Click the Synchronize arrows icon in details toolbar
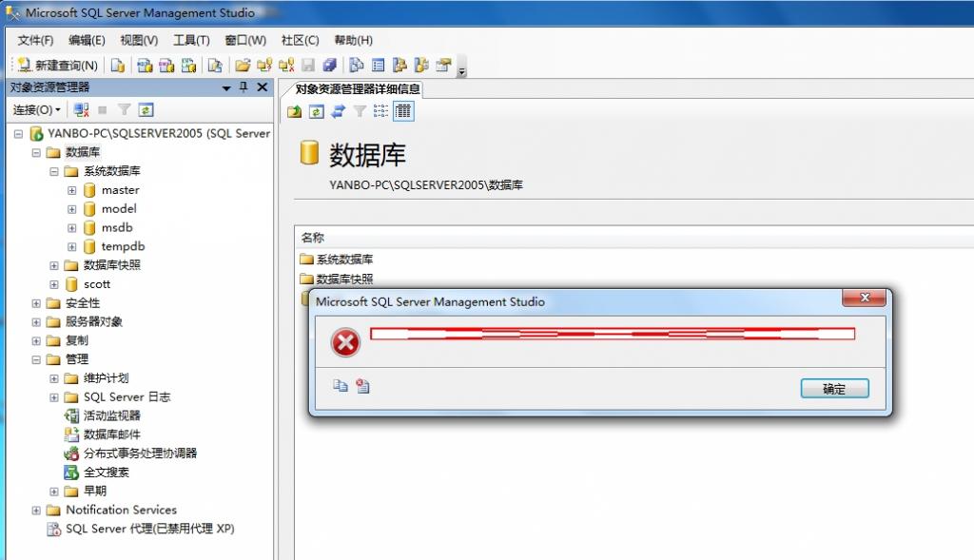This screenshot has width=974, height=560. click(x=339, y=111)
